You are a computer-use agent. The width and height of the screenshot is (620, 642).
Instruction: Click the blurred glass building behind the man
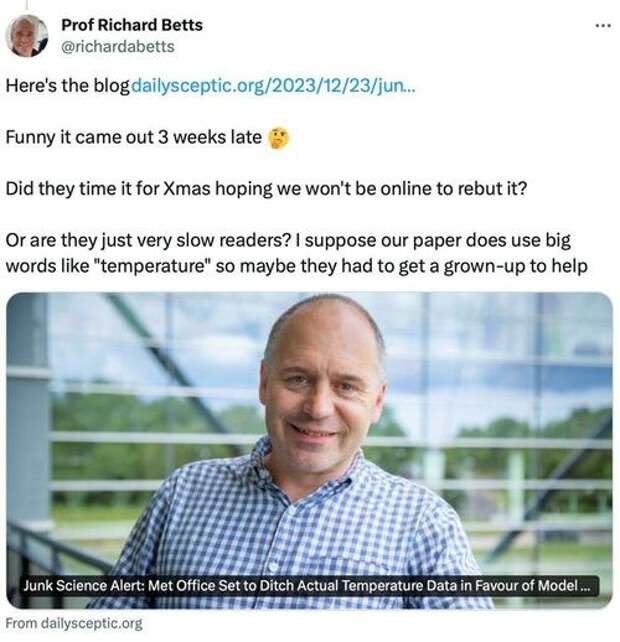pos(512,368)
